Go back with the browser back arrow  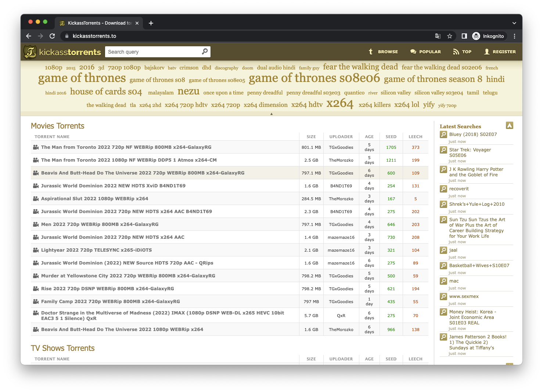tap(29, 36)
